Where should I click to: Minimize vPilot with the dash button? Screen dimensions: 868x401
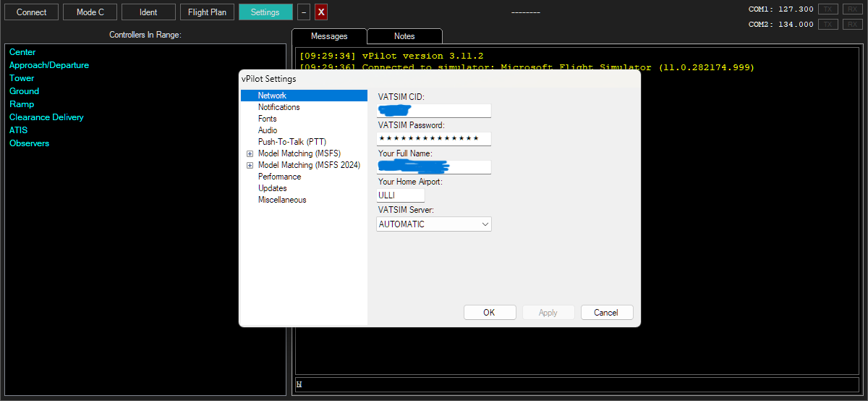click(x=304, y=12)
